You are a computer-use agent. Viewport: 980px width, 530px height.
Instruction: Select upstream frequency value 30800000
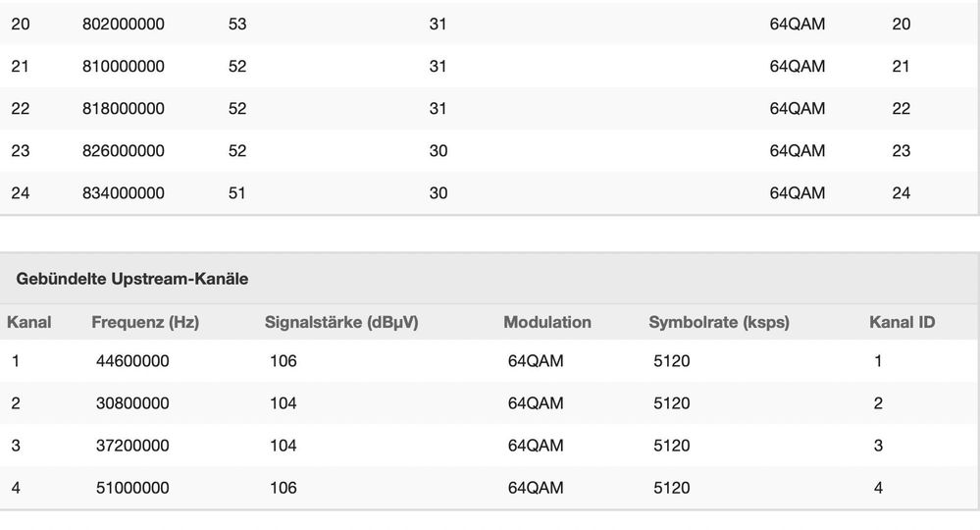(x=132, y=403)
